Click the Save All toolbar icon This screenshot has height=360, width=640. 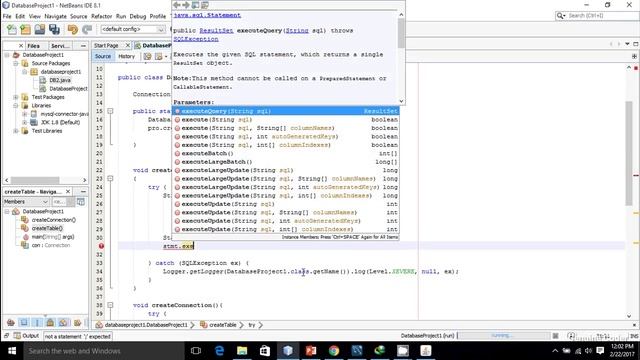54,29
